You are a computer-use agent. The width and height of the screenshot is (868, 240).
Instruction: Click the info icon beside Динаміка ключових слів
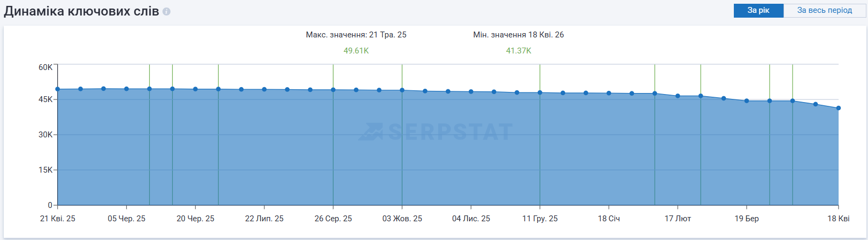pos(167,12)
